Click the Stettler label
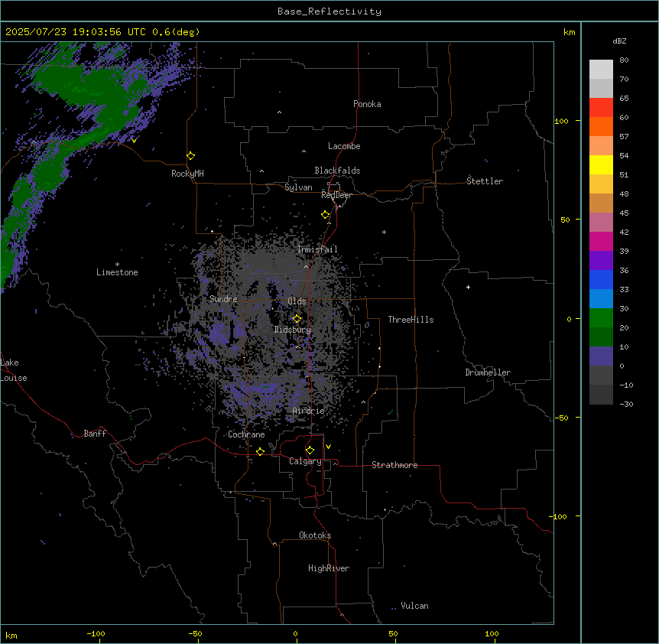659x644 pixels. pos(485,181)
